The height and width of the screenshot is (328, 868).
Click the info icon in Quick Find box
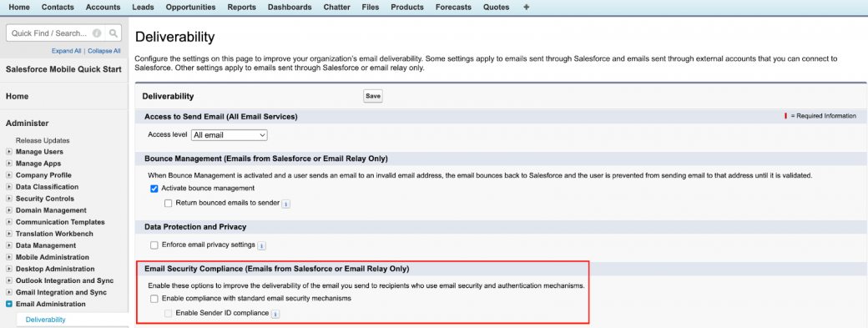click(x=97, y=33)
